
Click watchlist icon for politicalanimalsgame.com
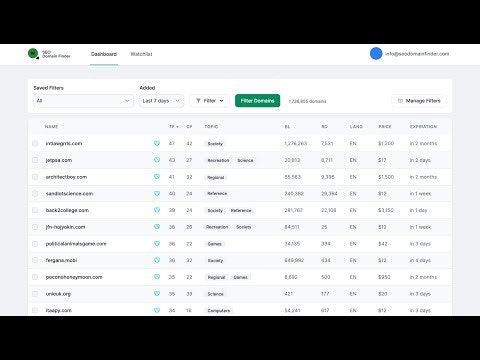[157, 244]
